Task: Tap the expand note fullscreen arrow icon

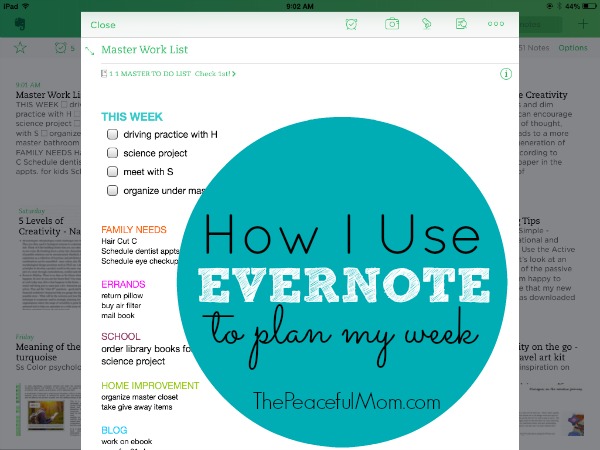Action: 90,51
